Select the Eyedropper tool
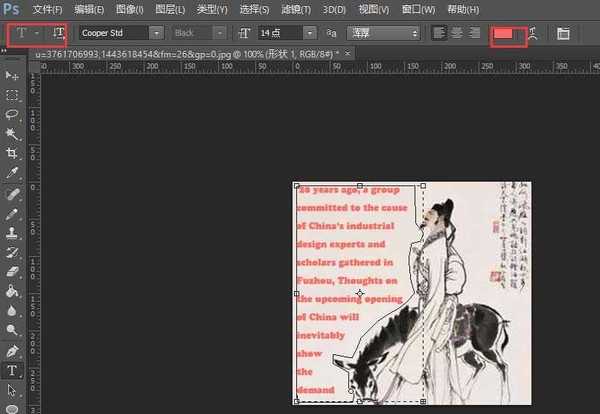 (12, 173)
